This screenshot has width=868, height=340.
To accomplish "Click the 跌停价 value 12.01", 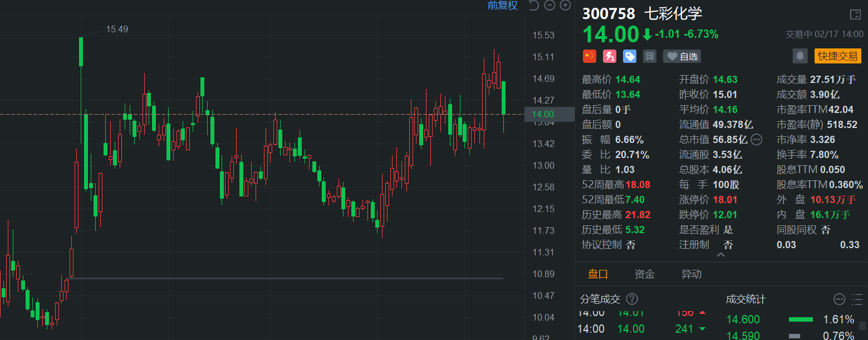I will 725,214.
